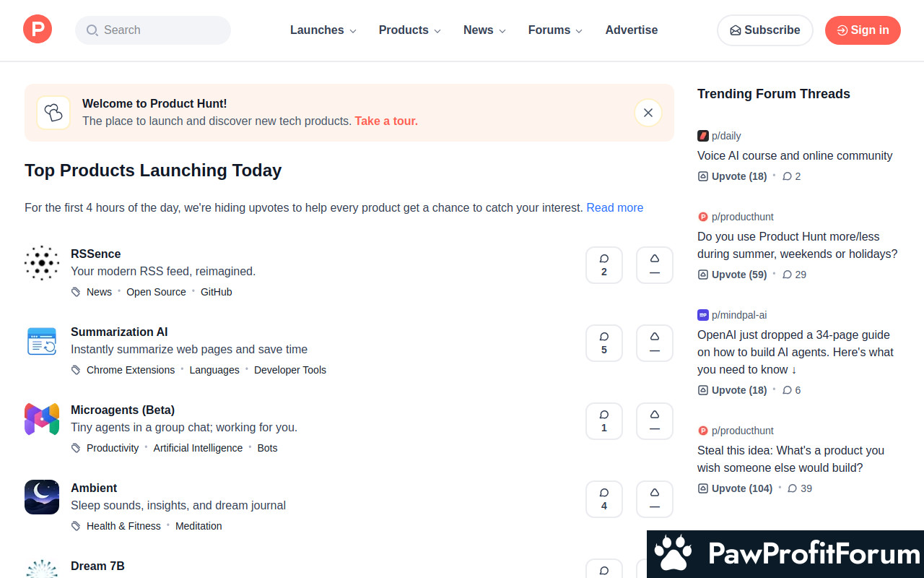Click the Product Hunt logo icon

pyautogui.click(x=38, y=30)
